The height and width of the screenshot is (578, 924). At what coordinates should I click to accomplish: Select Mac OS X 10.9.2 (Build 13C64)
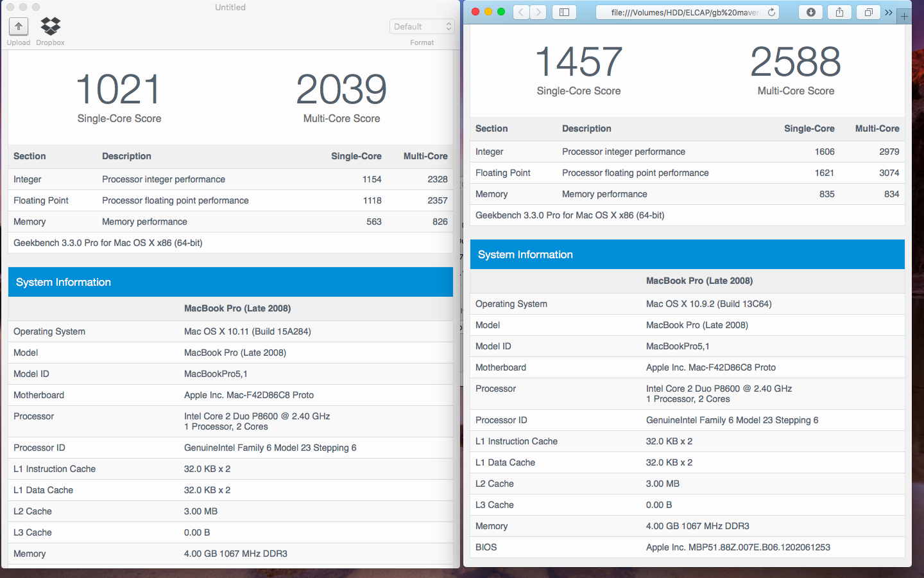pos(708,304)
